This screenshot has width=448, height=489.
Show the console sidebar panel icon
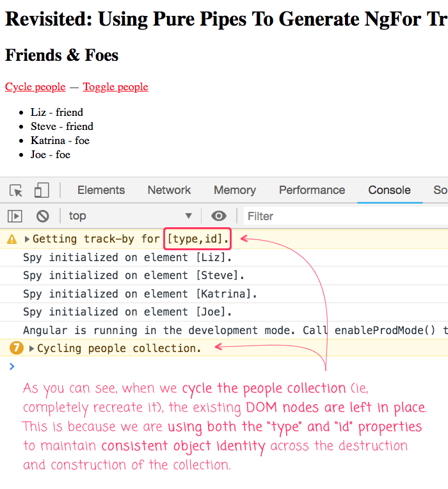(15, 216)
